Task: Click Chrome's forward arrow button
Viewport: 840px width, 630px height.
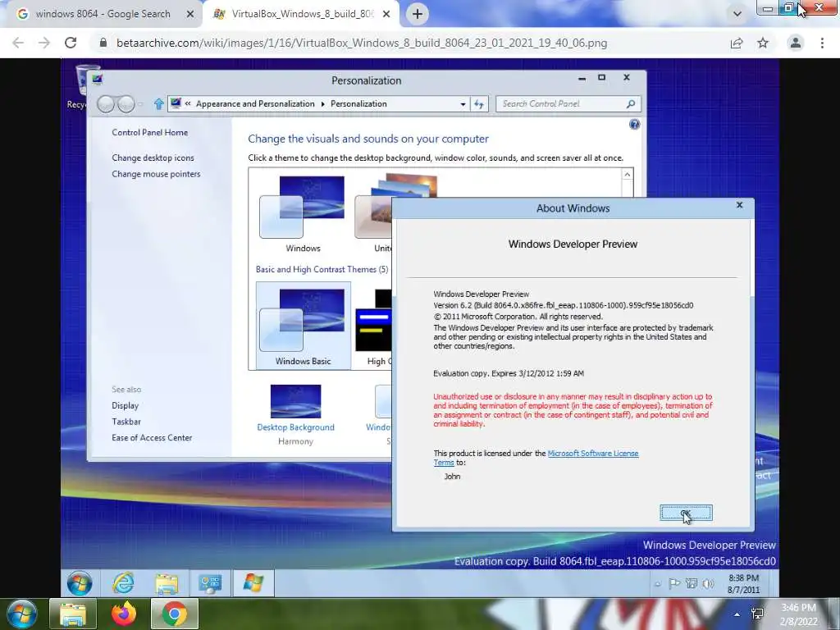Action: (x=44, y=43)
